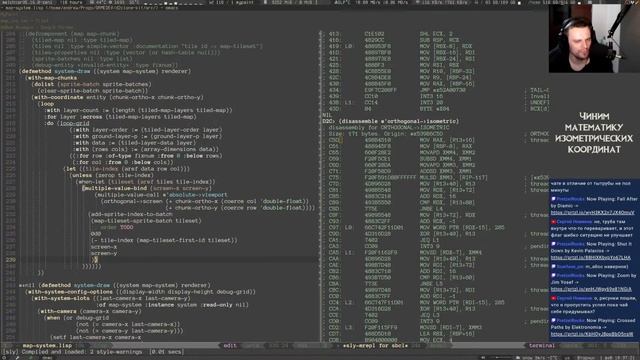Click the 'map-tileset-first-id tileset' line
Image resolution: width=640 pixels, height=360 pixels.
pyautogui.click(x=164, y=240)
